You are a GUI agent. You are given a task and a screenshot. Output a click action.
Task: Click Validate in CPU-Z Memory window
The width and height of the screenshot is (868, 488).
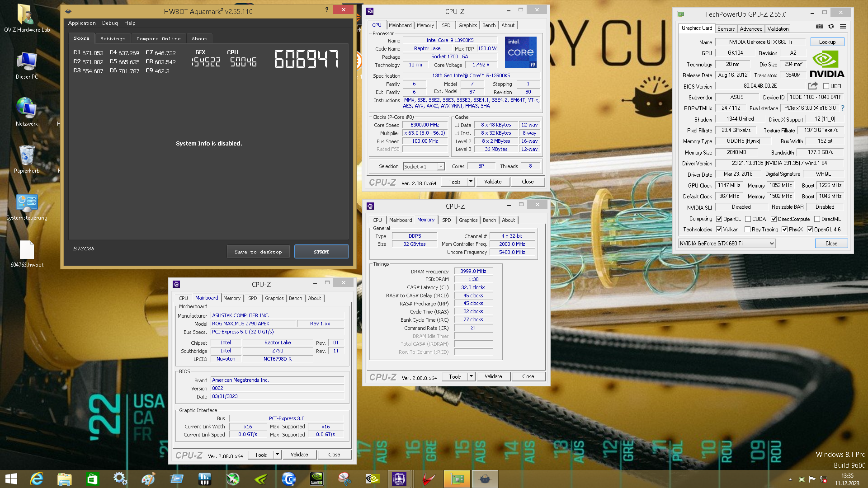tap(493, 376)
